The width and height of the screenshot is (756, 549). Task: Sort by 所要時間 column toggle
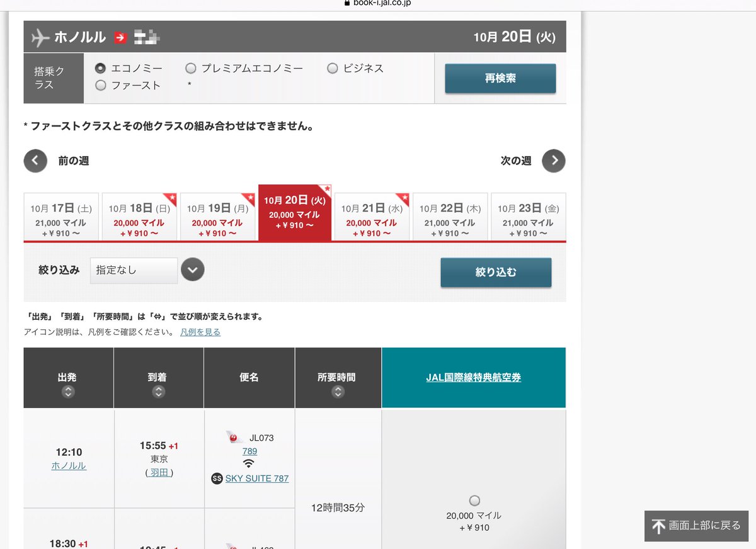point(338,392)
